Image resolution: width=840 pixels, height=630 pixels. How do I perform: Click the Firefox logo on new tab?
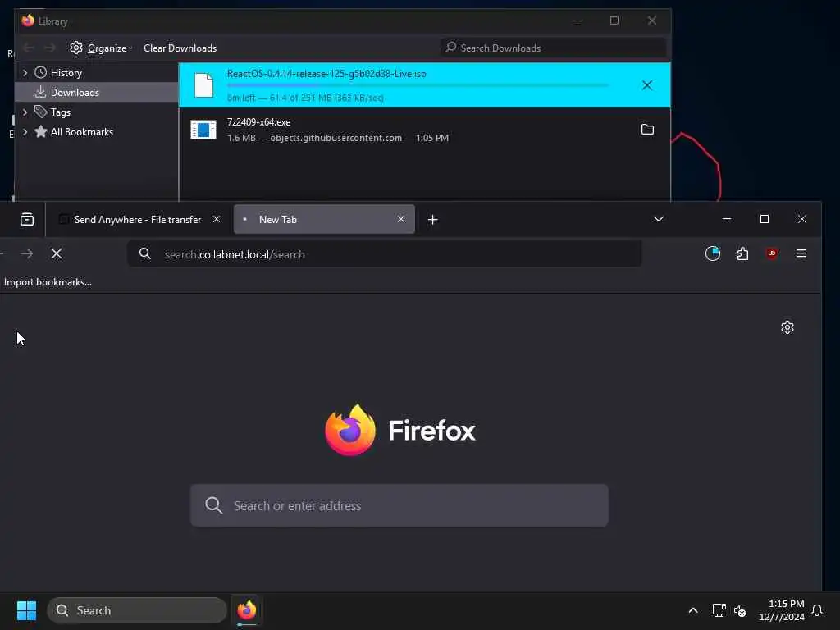(350, 430)
